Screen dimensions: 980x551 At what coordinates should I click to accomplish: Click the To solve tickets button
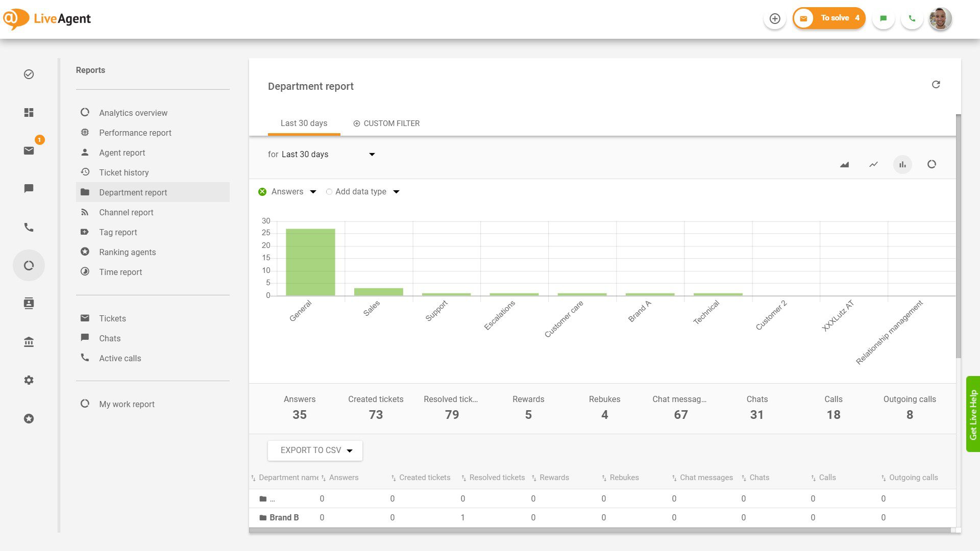point(828,17)
